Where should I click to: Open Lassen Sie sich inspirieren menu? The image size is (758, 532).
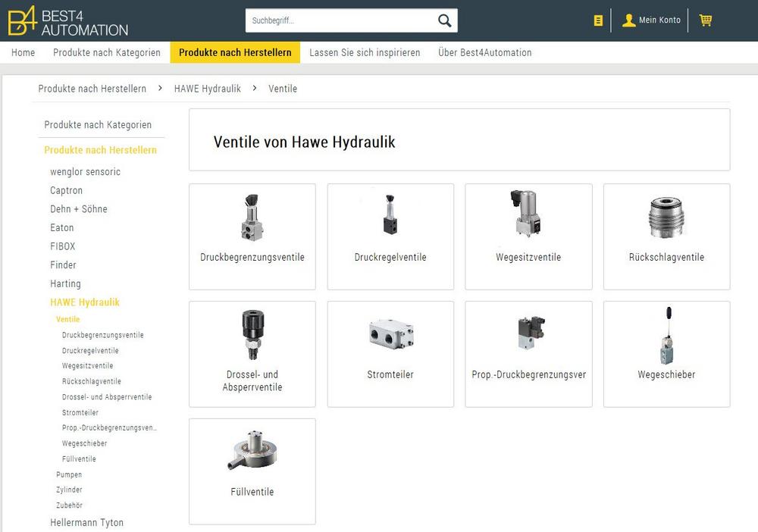tap(365, 52)
